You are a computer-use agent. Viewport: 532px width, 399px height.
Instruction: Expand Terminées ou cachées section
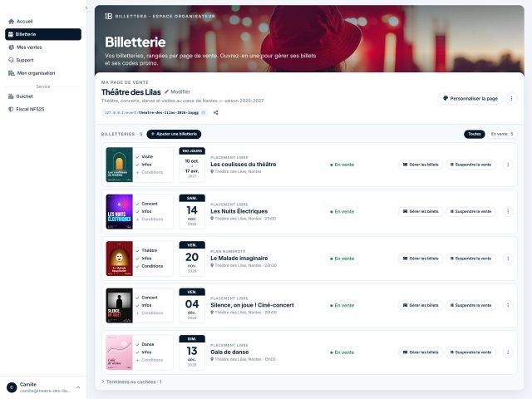tap(131, 382)
